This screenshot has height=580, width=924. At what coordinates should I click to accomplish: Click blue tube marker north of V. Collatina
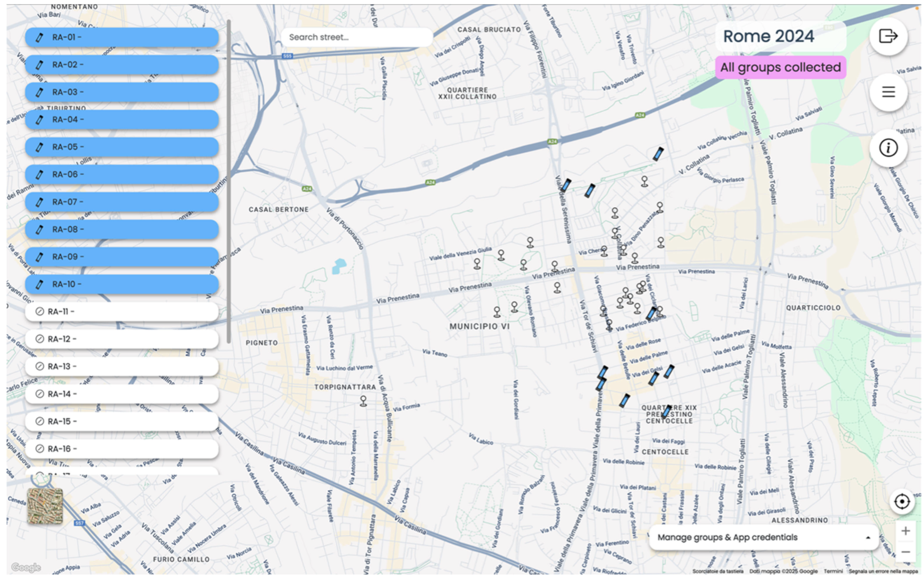[x=658, y=154]
